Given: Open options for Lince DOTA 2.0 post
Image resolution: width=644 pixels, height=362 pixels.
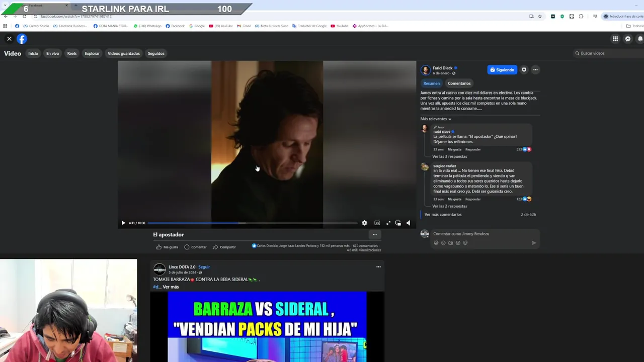Looking at the screenshot, I should pos(378,267).
